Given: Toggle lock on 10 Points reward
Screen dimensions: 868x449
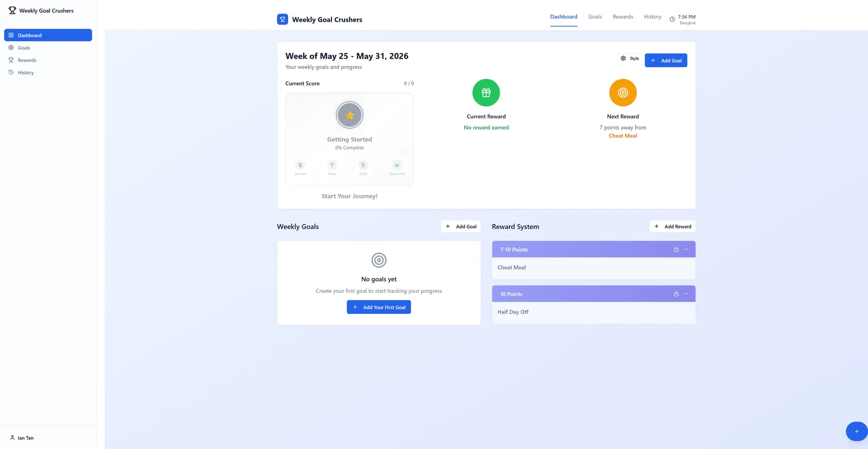Looking at the screenshot, I should (x=676, y=294).
